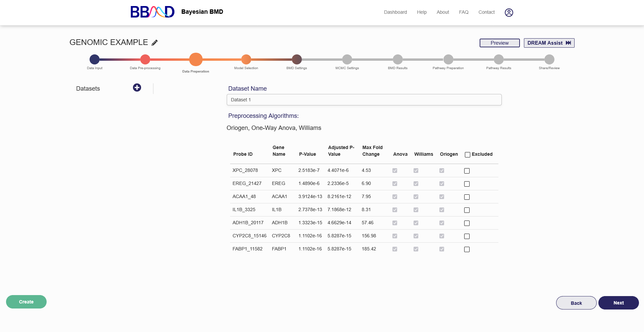Exclude the XPC_28078 probe row
Screen dimensions: 644x332
[467, 171]
